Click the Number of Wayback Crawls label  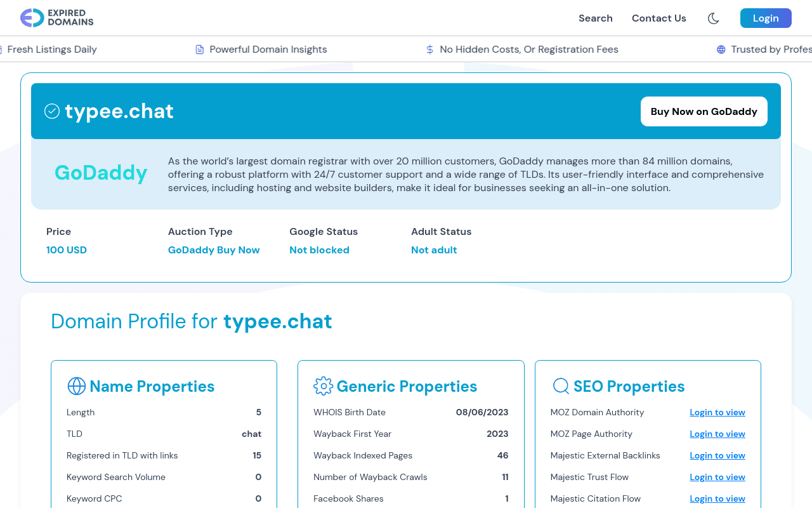coord(370,477)
